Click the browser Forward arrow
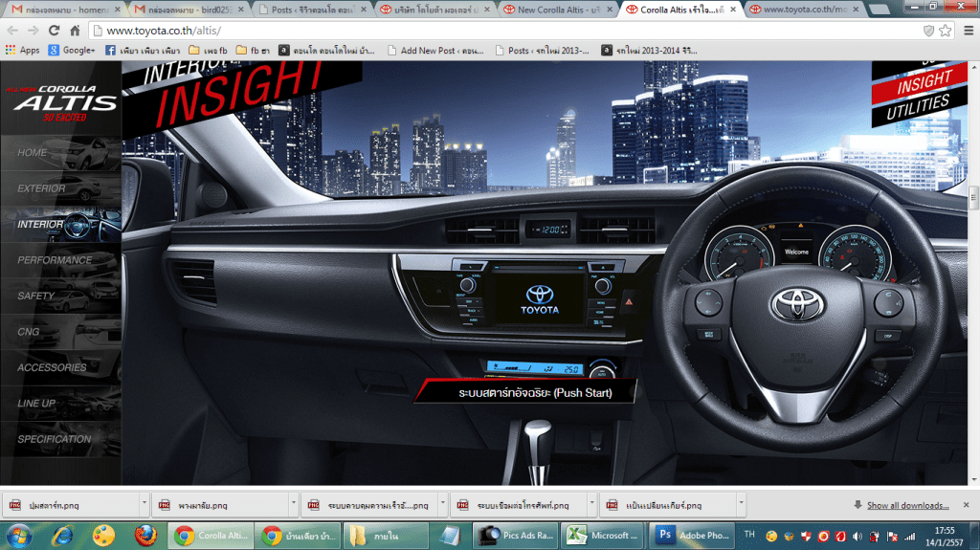Screen dimensions: 980x550 (33, 31)
